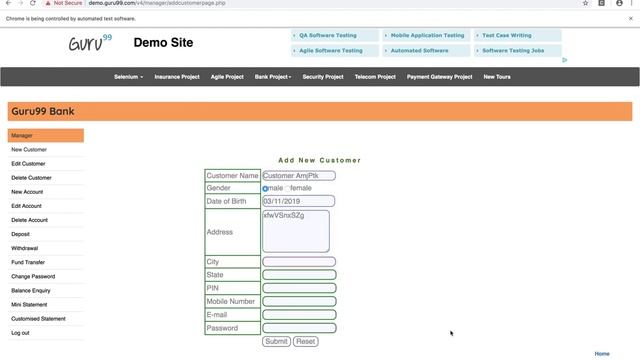This screenshot has width=640, height=360.
Task: Click the Customer Name input field
Action: pos(299,176)
